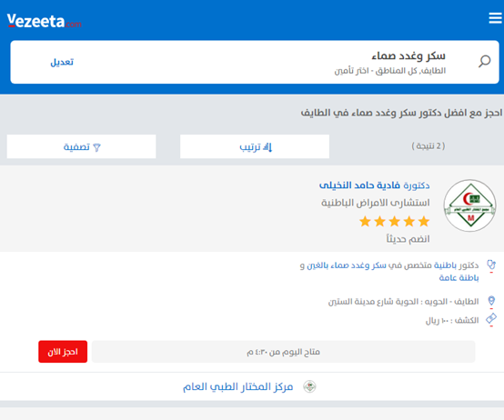Click the sort arrows icon
The height and width of the screenshot is (420, 504).
pyautogui.click(x=267, y=147)
